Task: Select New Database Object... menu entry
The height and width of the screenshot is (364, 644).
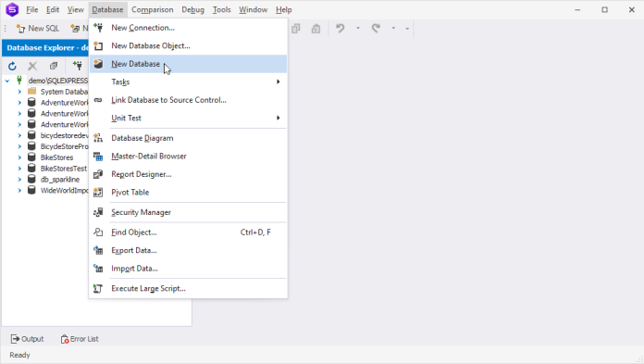Action: pos(188,45)
